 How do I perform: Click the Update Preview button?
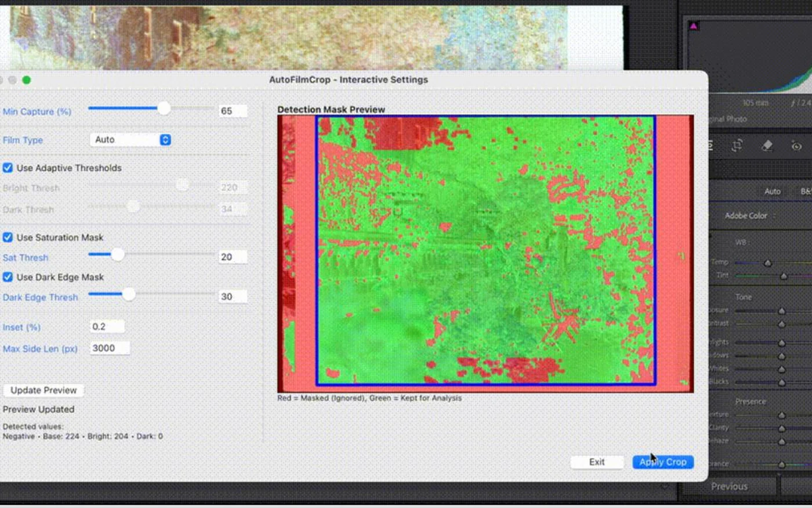[x=43, y=390]
